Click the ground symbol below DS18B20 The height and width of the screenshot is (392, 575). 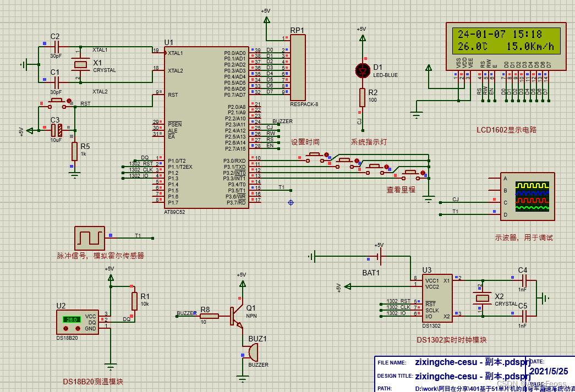[110, 366]
